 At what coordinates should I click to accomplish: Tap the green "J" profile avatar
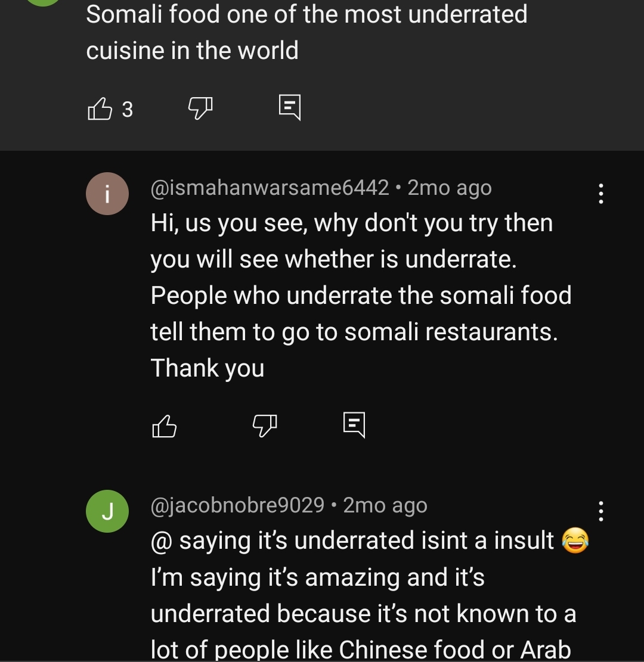click(107, 511)
